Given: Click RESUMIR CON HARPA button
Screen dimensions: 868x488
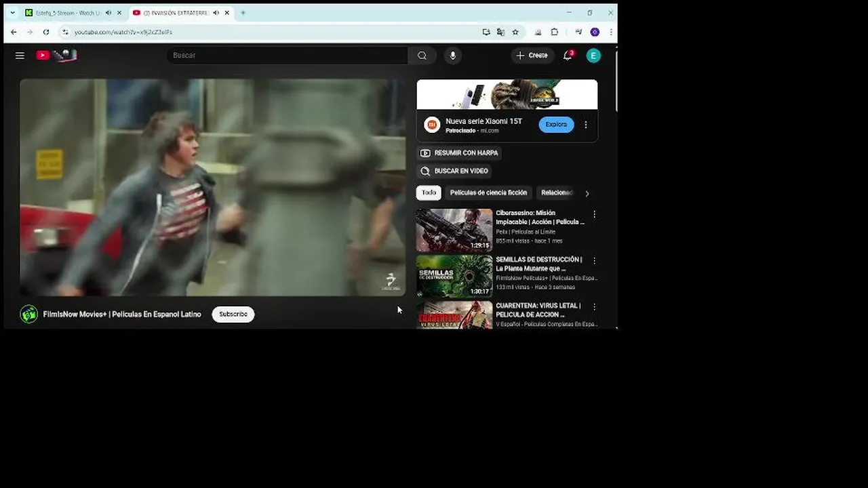Looking at the screenshot, I should click(459, 153).
